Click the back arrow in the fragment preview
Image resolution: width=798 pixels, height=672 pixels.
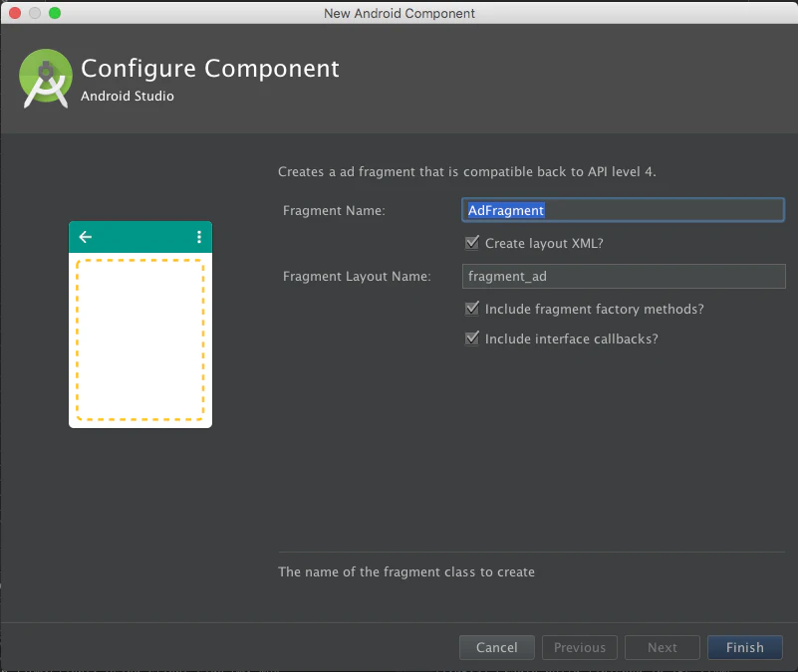pyautogui.click(x=85, y=237)
